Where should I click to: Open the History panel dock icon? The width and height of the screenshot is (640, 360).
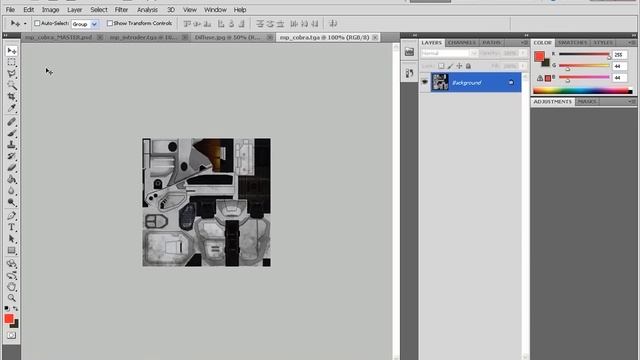pyautogui.click(x=409, y=73)
